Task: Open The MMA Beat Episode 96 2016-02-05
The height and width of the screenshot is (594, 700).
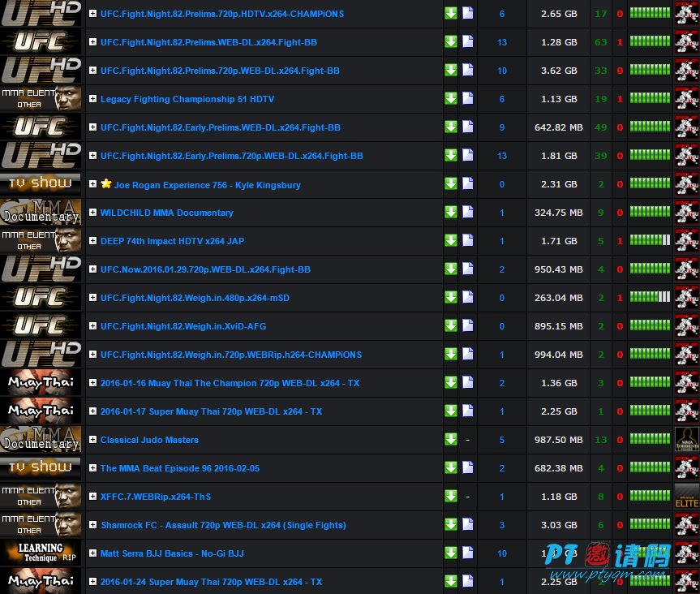Action: pos(180,468)
